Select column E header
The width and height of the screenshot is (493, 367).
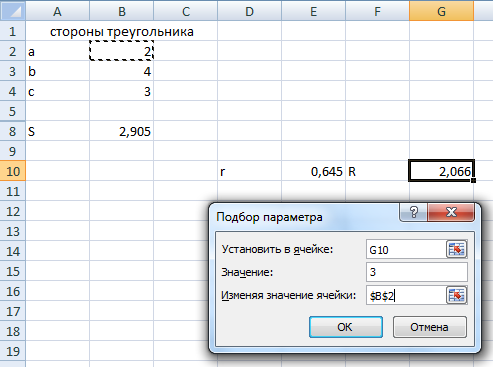click(x=313, y=11)
